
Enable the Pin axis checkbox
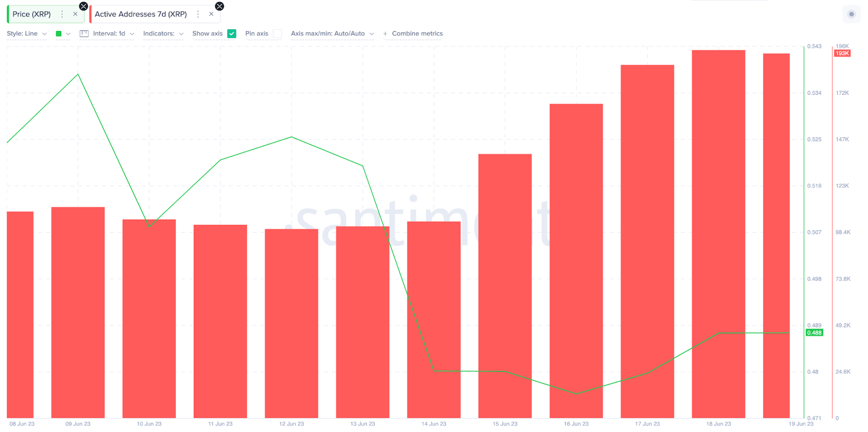[277, 34]
